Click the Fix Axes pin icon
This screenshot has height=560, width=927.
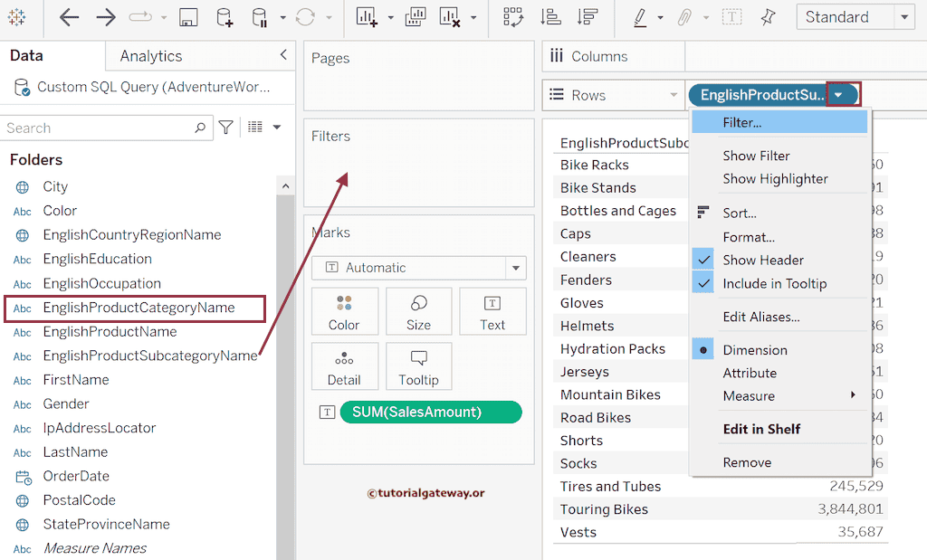[768, 17]
